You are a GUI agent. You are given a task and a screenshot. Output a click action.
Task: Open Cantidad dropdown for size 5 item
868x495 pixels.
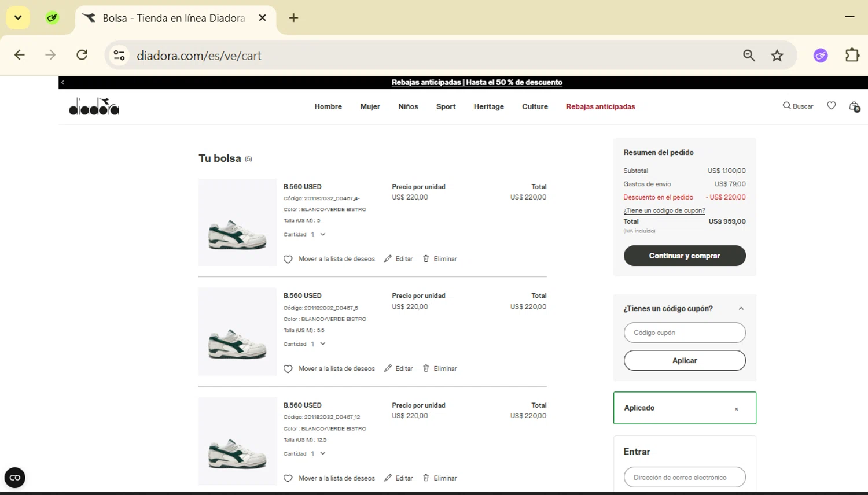[x=318, y=235]
